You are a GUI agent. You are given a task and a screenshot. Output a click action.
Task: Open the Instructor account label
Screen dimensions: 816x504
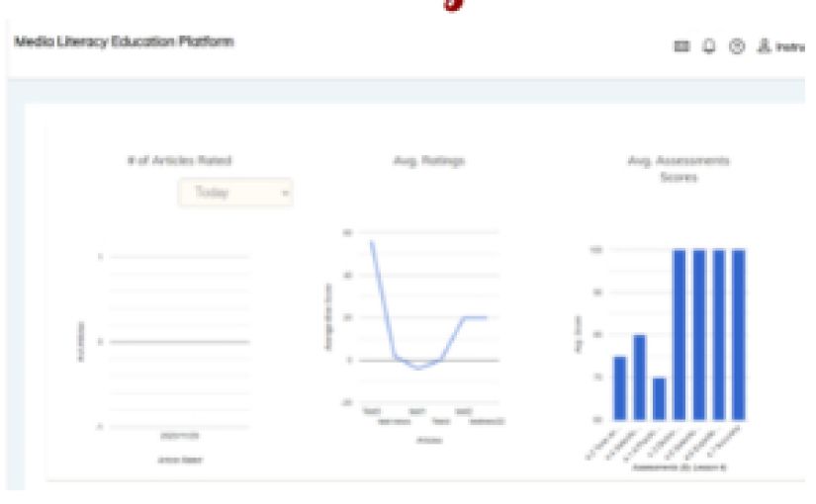801,45
